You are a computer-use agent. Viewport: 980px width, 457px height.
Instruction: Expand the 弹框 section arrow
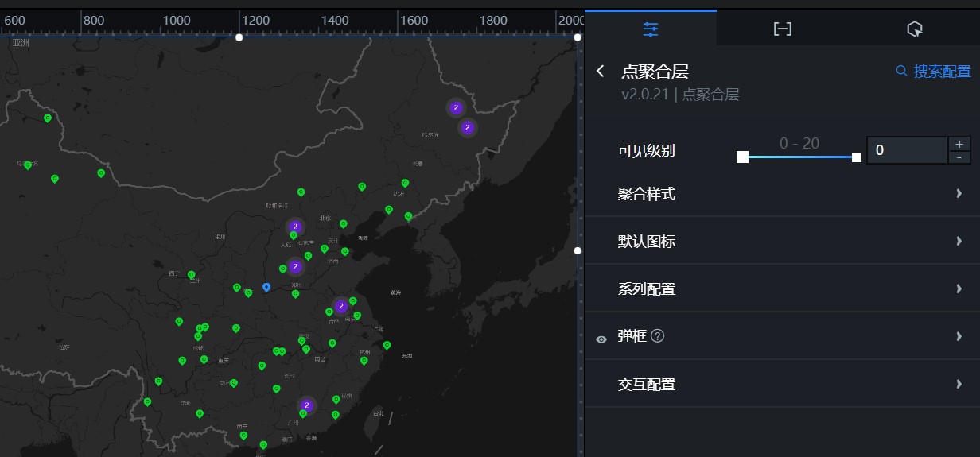(959, 336)
